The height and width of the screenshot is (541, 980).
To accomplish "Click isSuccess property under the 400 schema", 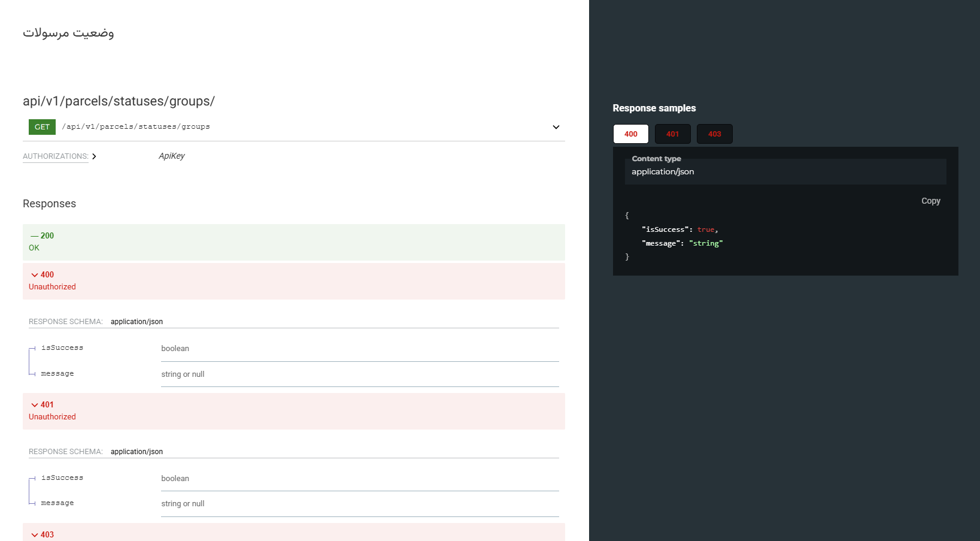I will click(x=62, y=348).
